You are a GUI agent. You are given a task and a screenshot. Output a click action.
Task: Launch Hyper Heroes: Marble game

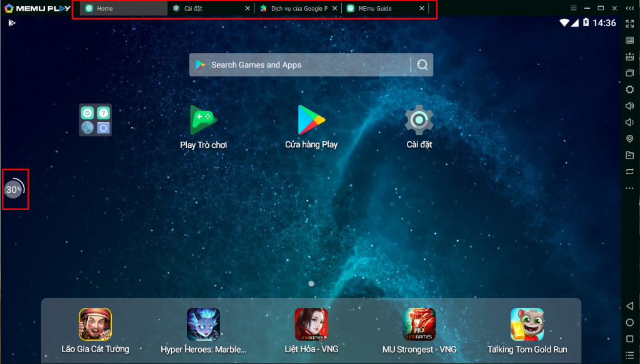203,330
